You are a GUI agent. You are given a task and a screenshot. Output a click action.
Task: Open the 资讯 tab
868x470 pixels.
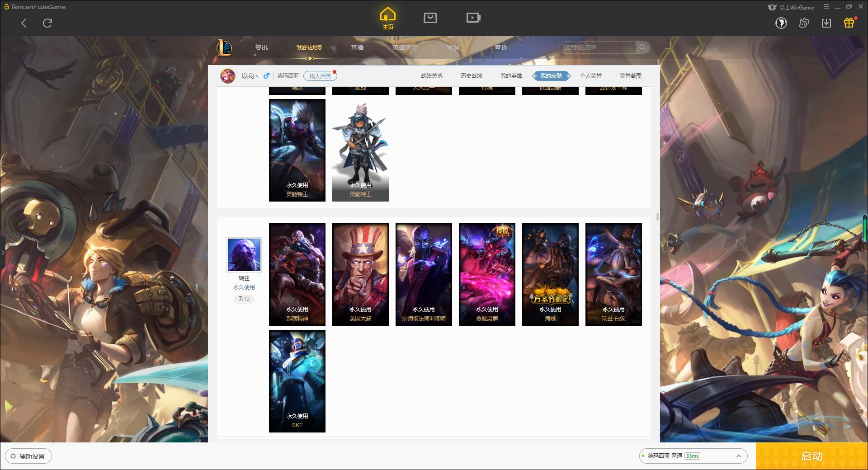click(261, 47)
